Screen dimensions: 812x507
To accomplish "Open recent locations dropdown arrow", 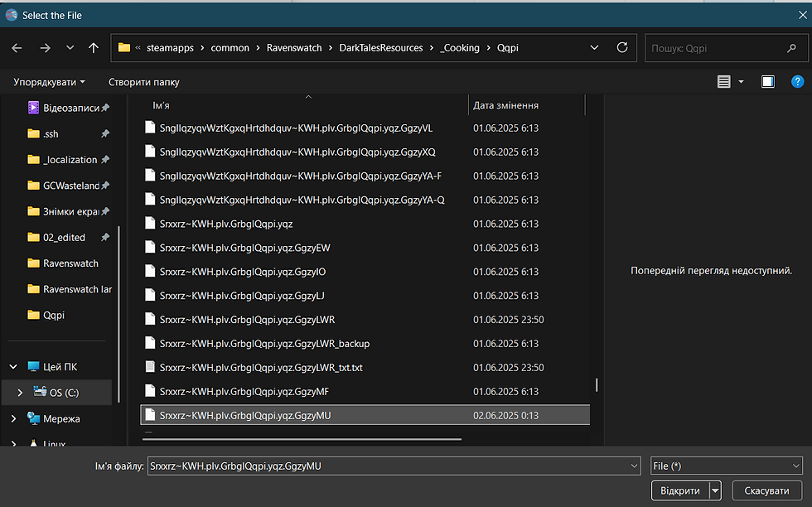I will [70, 48].
